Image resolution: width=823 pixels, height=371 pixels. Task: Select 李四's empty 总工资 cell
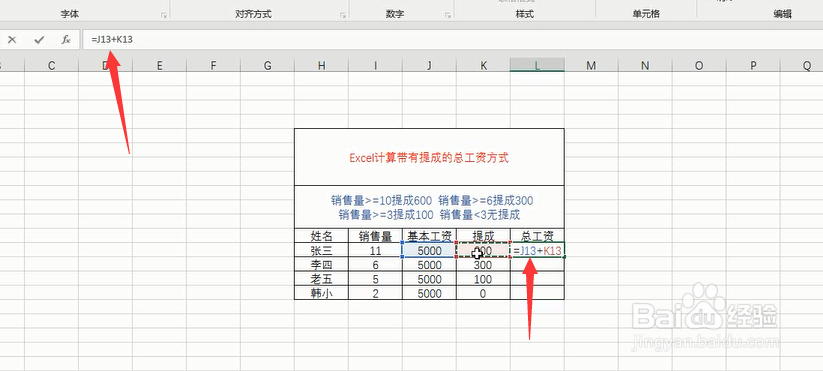click(x=537, y=264)
